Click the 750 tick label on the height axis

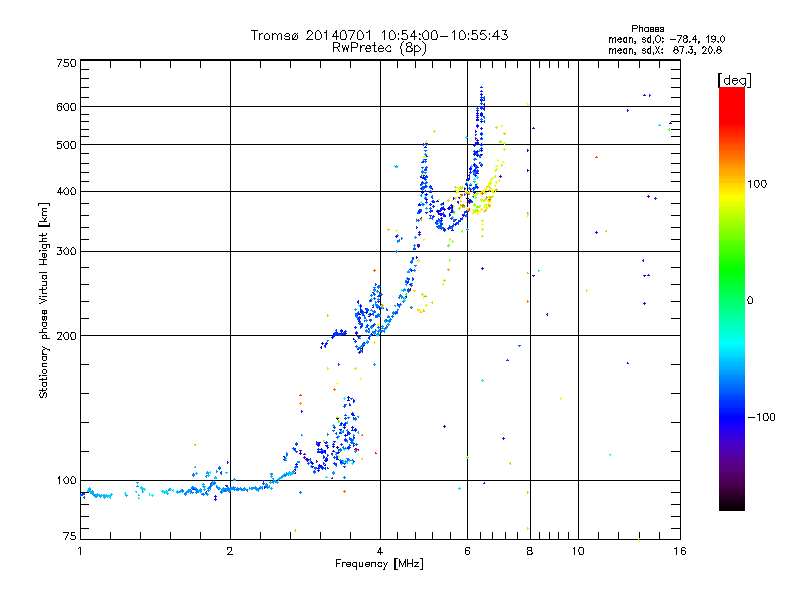click(66, 63)
